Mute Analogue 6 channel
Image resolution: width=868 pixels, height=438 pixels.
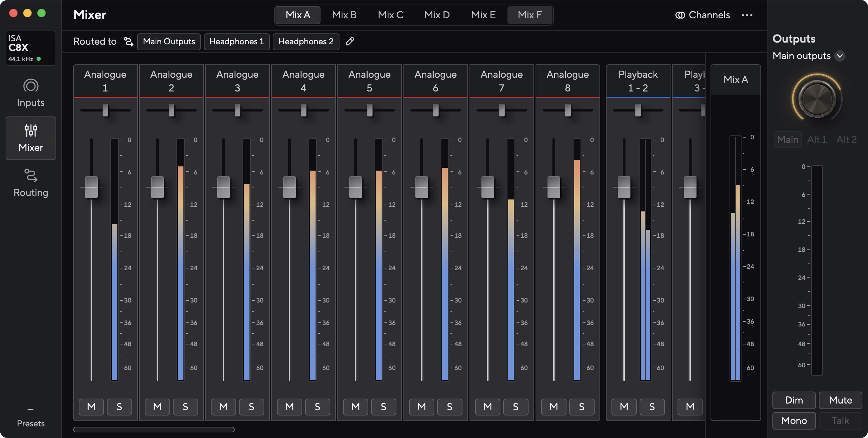[422, 407]
